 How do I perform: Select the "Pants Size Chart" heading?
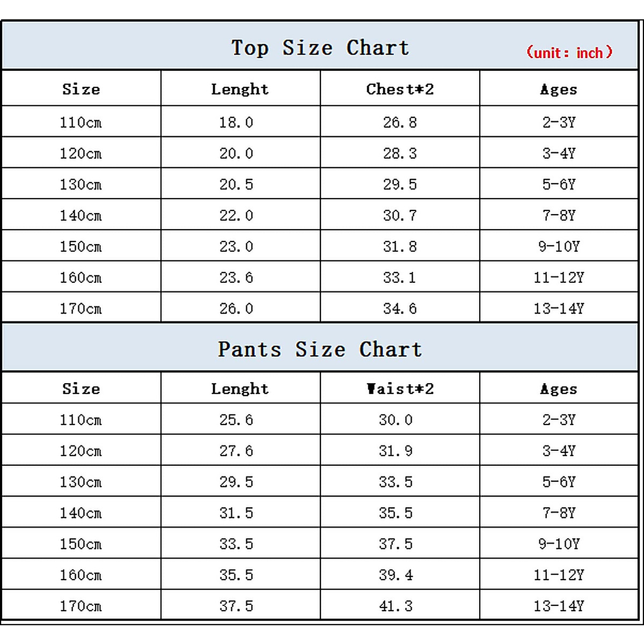[320, 349]
